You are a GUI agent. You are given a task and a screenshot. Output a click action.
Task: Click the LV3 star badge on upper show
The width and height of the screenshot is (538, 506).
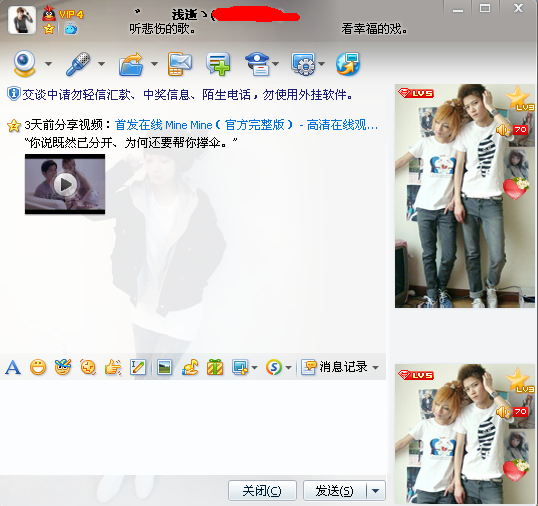(520, 99)
